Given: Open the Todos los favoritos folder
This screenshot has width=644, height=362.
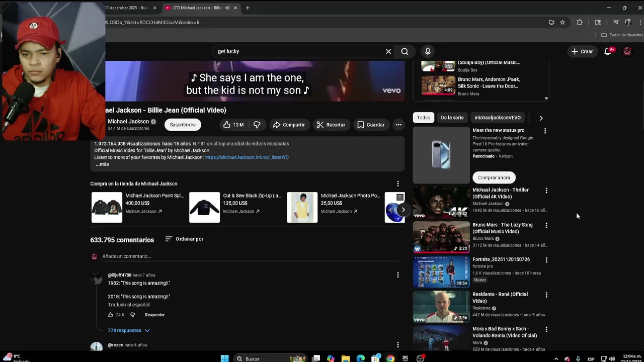Looking at the screenshot, I should (x=622, y=35).
